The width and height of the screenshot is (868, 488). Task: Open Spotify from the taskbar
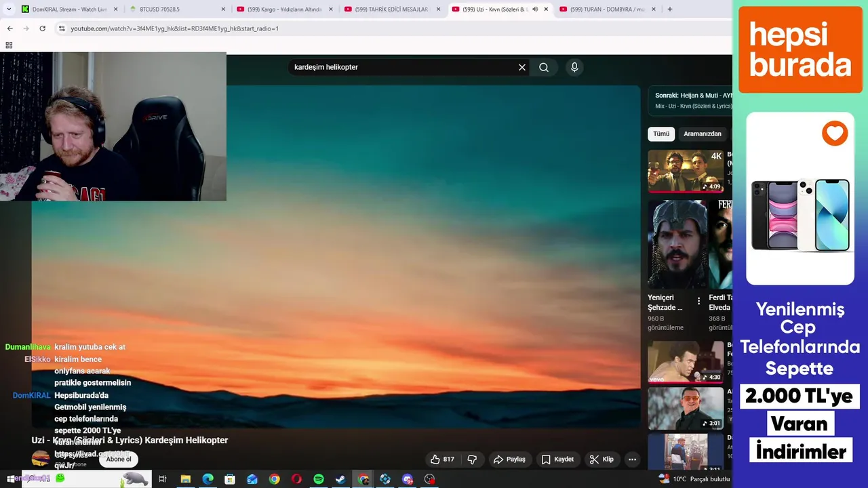click(319, 479)
